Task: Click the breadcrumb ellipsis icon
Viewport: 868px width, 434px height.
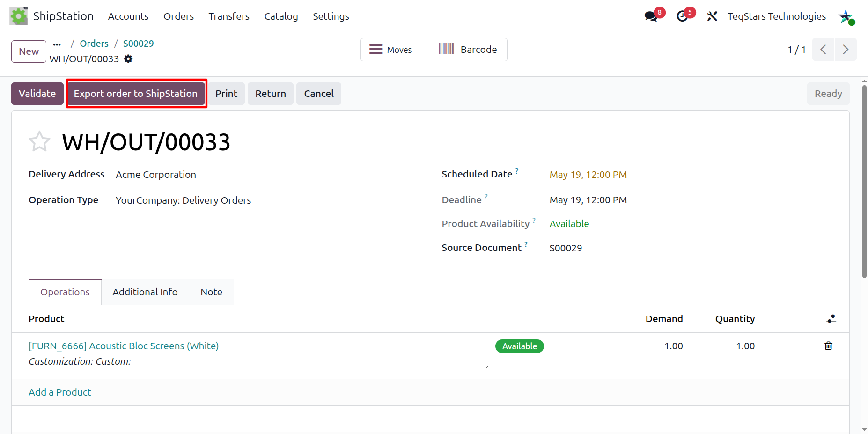Action: click(57, 44)
